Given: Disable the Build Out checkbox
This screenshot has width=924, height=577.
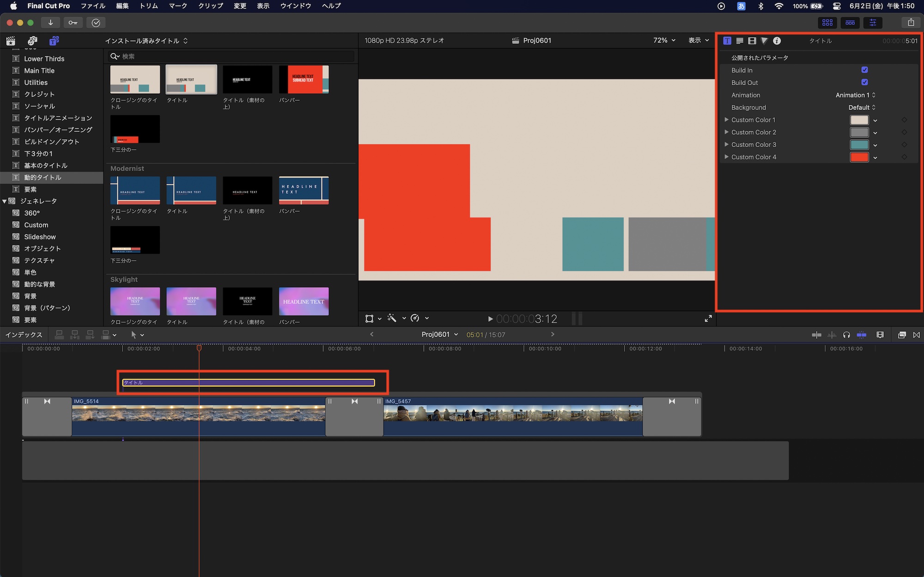Looking at the screenshot, I should 864,82.
